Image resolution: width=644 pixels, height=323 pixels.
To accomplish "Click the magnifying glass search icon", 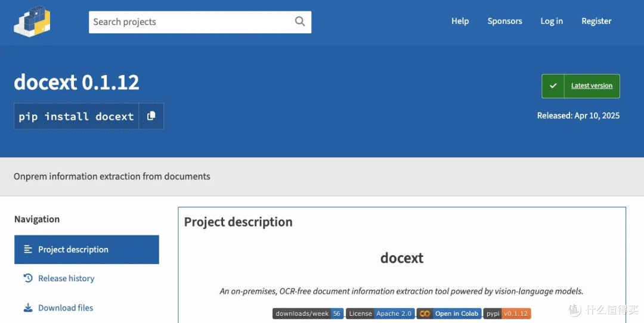I will pos(300,21).
